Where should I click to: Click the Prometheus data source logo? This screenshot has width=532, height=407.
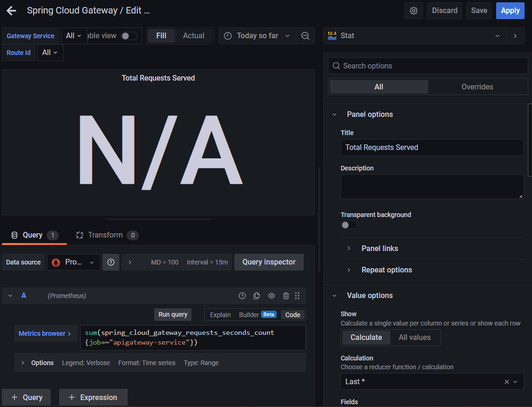coord(56,262)
